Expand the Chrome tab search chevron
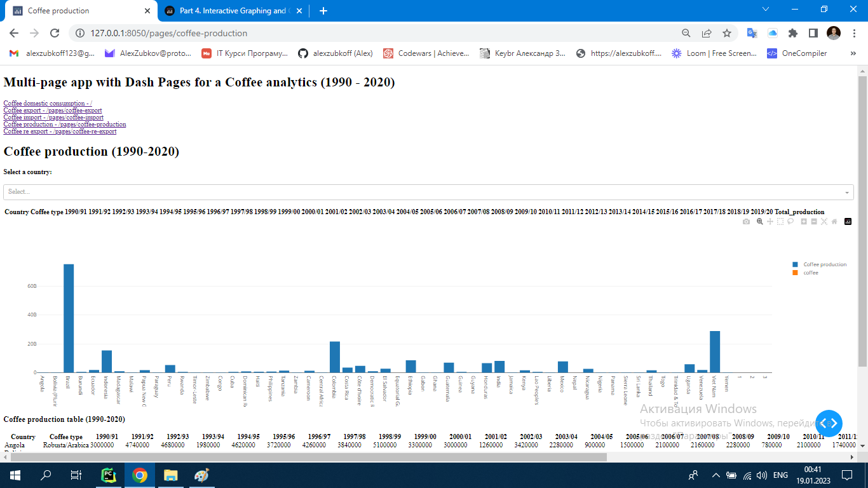 click(766, 10)
